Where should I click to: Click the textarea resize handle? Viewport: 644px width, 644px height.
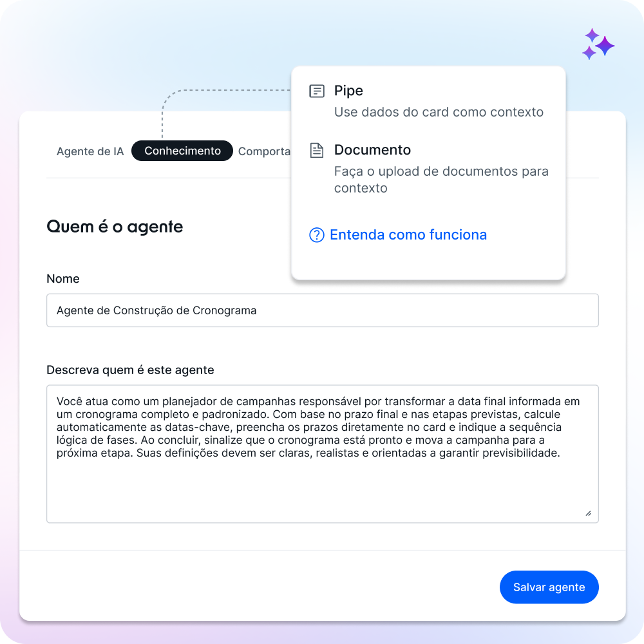589,513
